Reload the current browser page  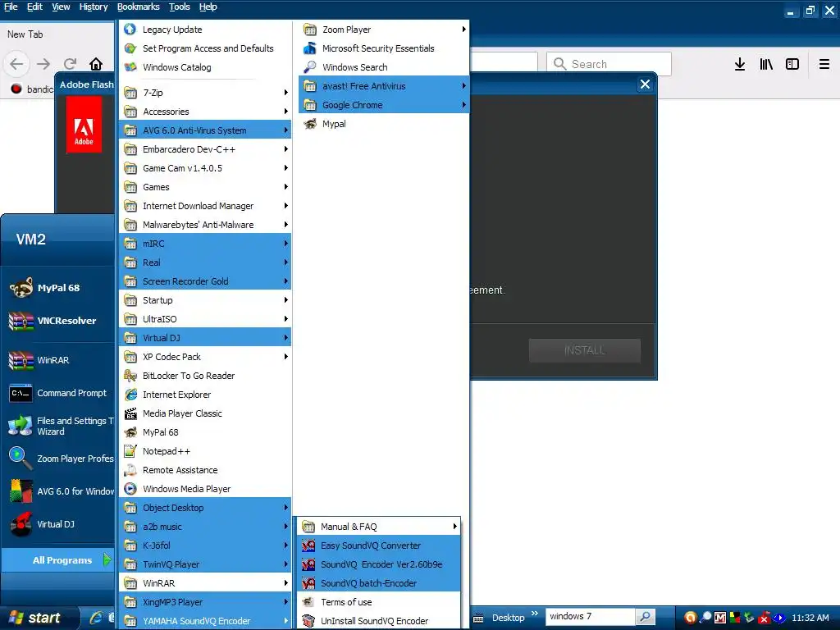tap(71, 64)
